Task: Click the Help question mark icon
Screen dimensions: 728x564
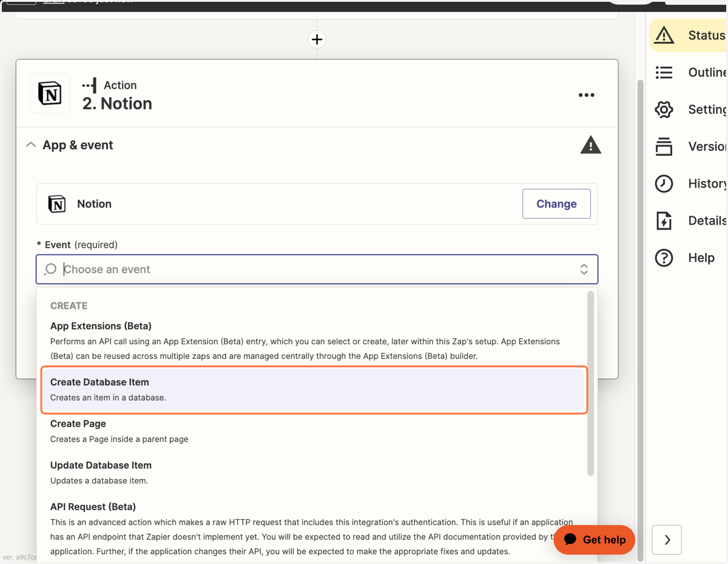Action: pyautogui.click(x=664, y=257)
